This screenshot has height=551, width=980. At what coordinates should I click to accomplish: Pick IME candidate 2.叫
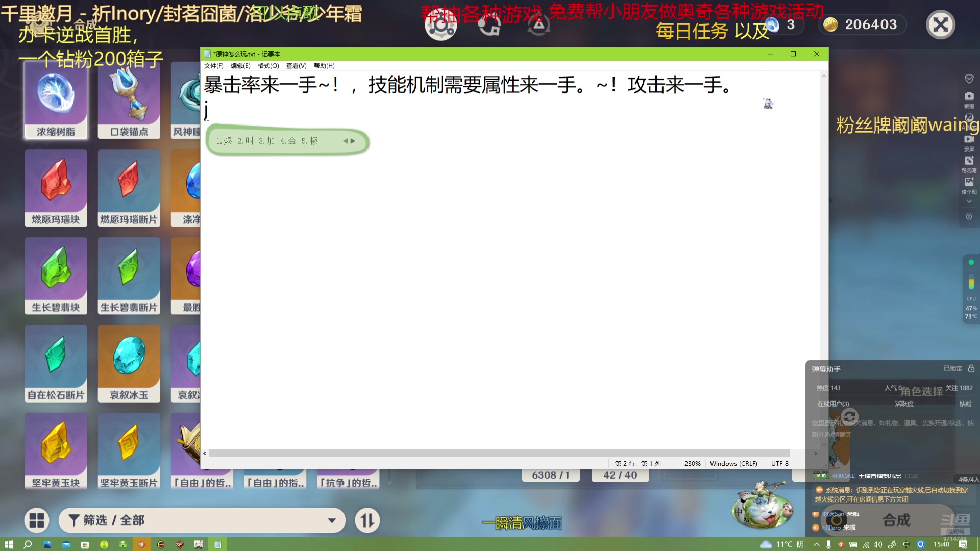[246, 141]
